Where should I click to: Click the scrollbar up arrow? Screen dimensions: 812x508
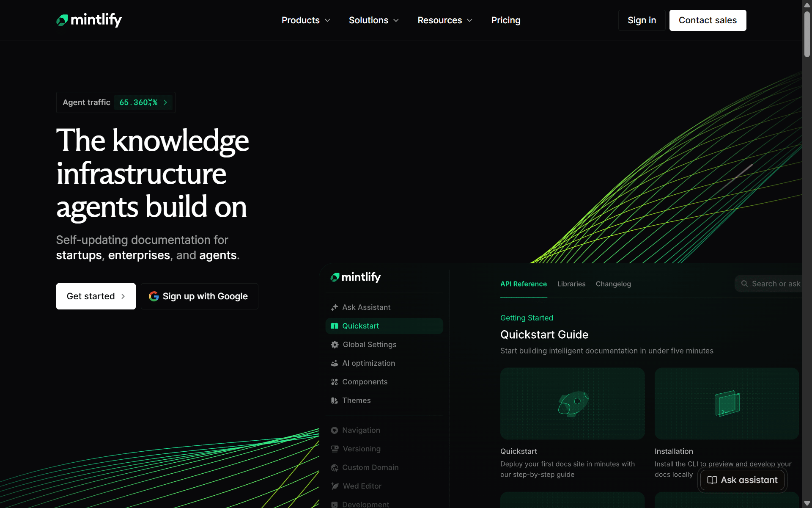coord(807,5)
